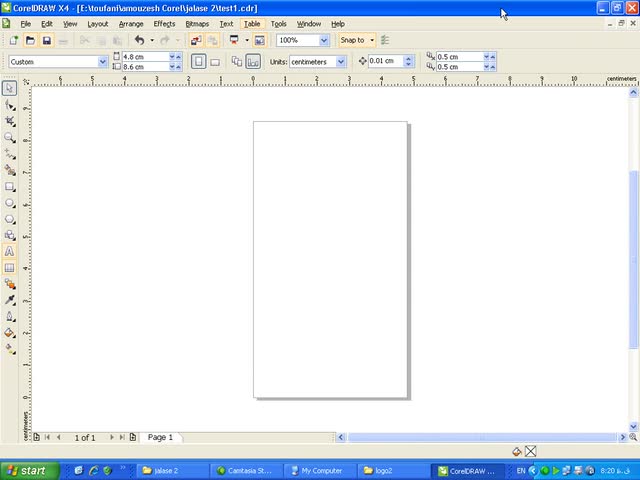Select the Rectangle tool

[9, 187]
